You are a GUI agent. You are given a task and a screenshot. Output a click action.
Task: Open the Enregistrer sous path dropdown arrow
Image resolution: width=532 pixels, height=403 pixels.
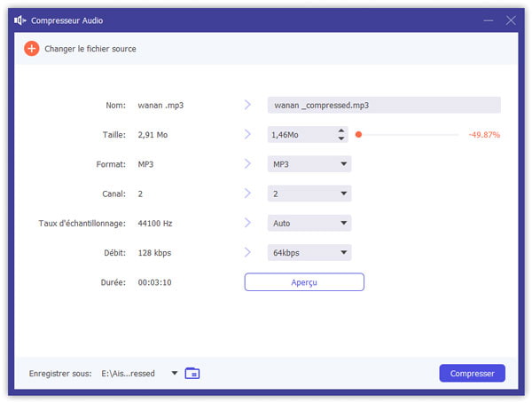[175, 373]
